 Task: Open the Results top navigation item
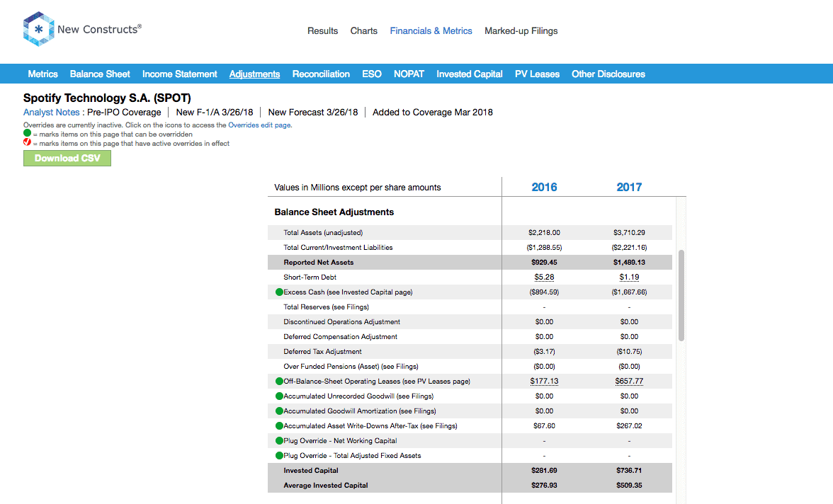coord(322,31)
